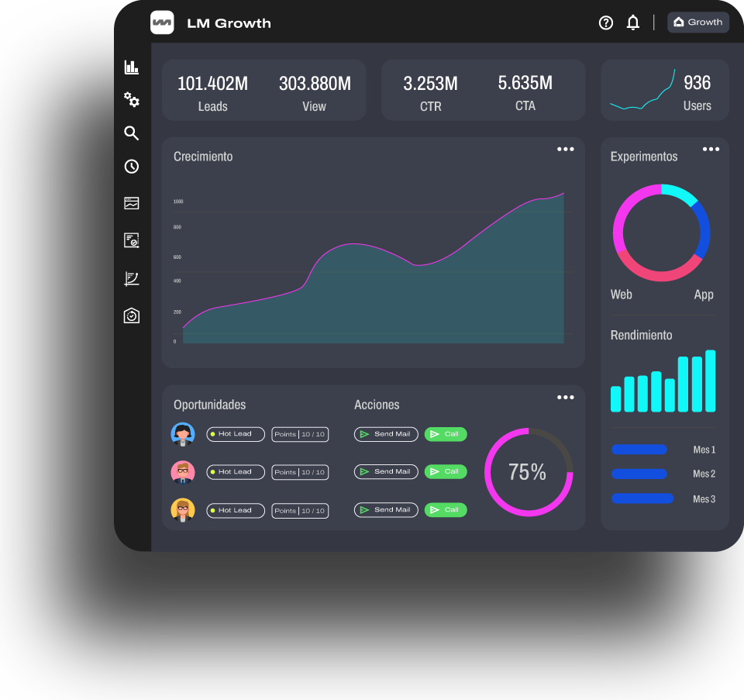Click the Mes 2 progress bar
This screenshot has height=700, width=744.
[x=639, y=474]
